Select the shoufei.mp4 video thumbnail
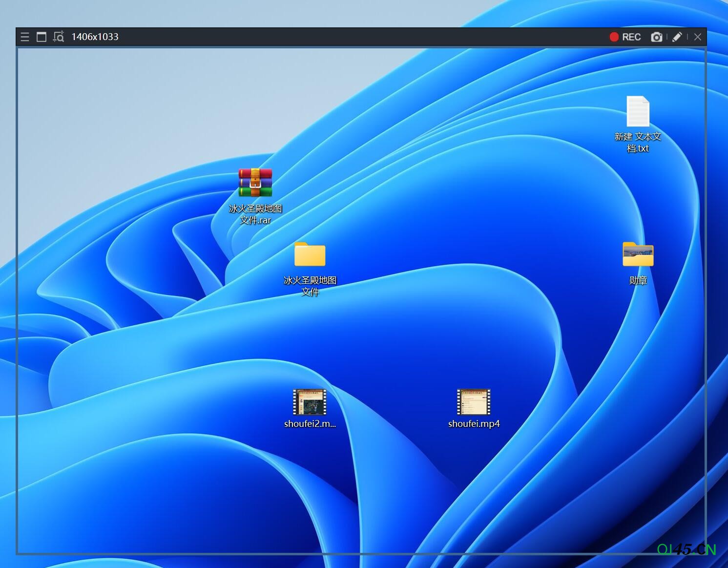 pyautogui.click(x=474, y=402)
